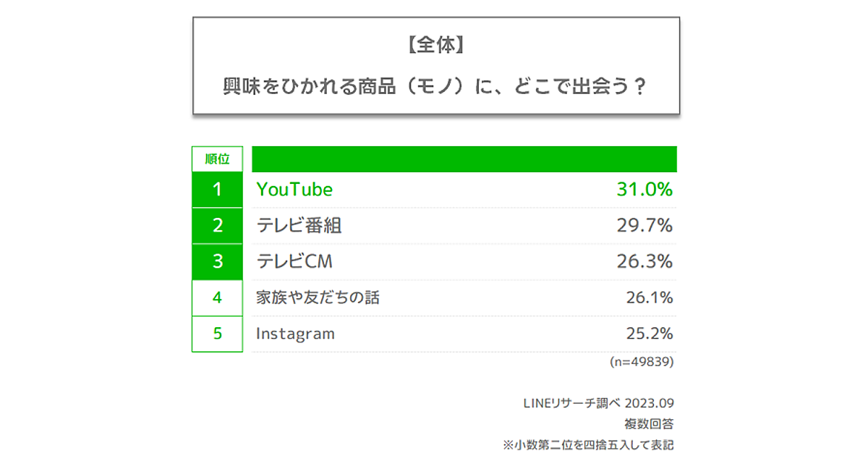Click the テレビCM label
The width and height of the screenshot is (868, 456).
(x=294, y=261)
